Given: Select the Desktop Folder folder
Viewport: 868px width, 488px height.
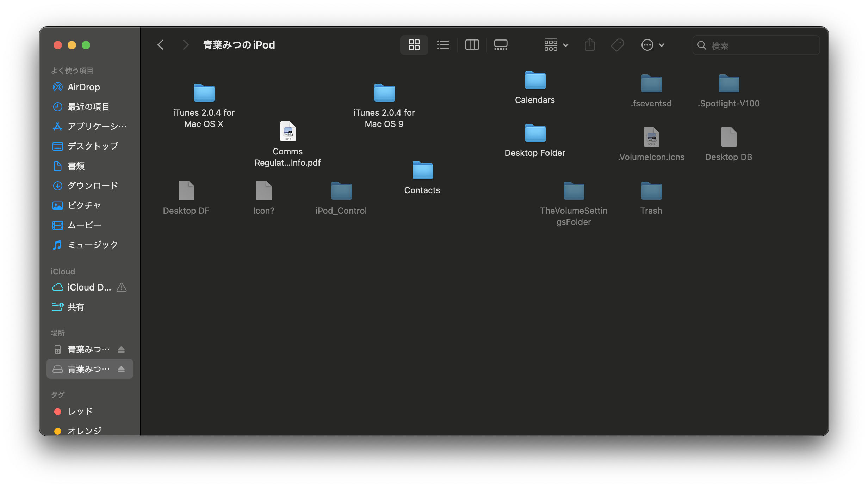Looking at the screenshot, I should [x=535, y=140].
